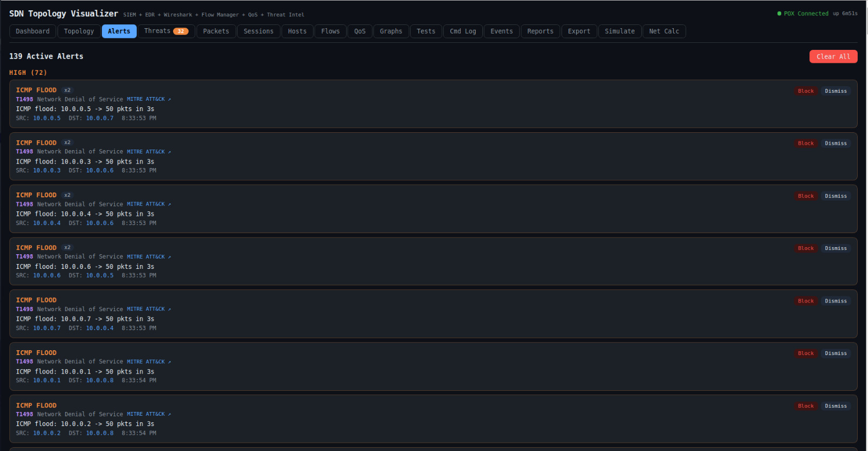
Task: Dismiss the ICMP flood alert from 10.0.0.6
Action: click(835, 248)
